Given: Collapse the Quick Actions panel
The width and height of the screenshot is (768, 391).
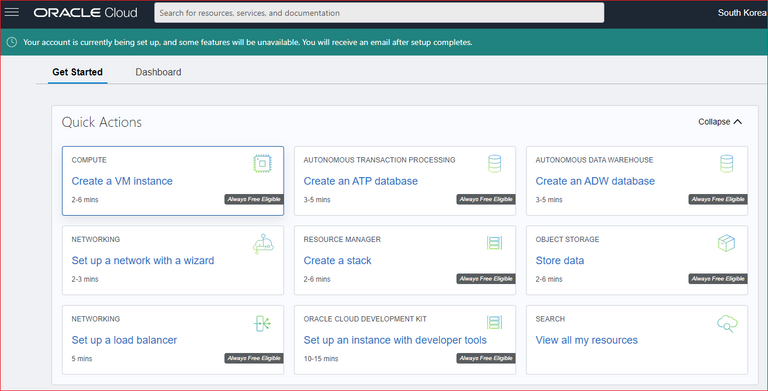Looking at the screenshot, I should coord(720,122).
